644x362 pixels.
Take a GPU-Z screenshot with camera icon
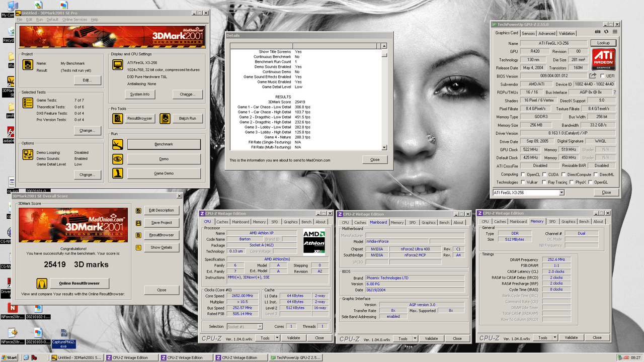click(x=598, y=32)
